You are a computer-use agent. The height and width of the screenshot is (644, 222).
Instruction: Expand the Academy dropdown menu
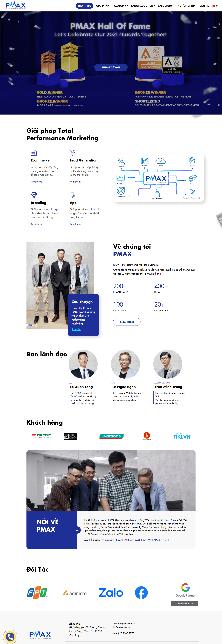point(121,6)
